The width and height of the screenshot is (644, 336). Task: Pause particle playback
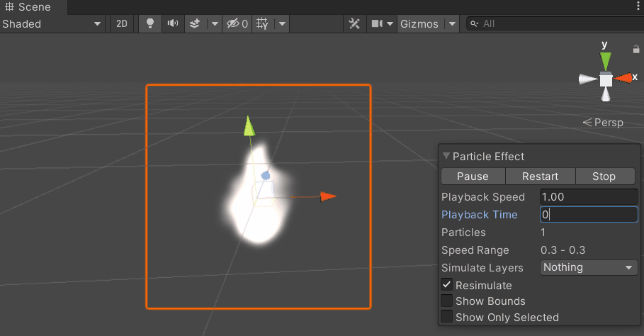point(473,177)
